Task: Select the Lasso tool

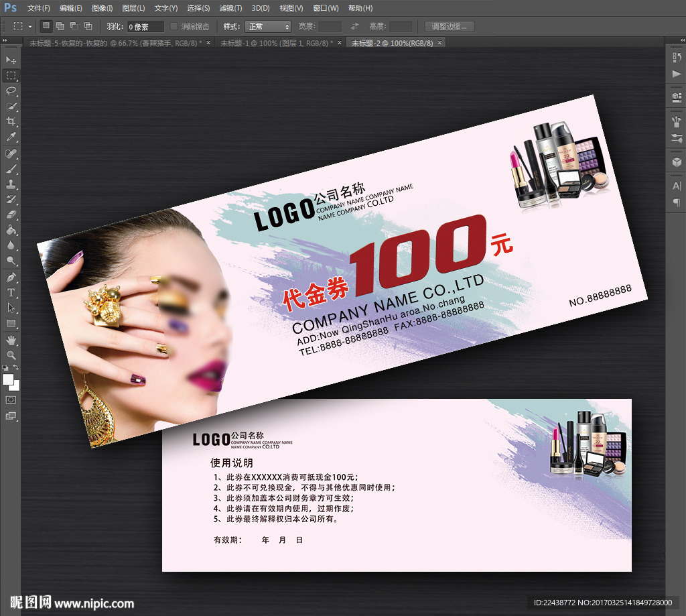Action: coord(11,90)
